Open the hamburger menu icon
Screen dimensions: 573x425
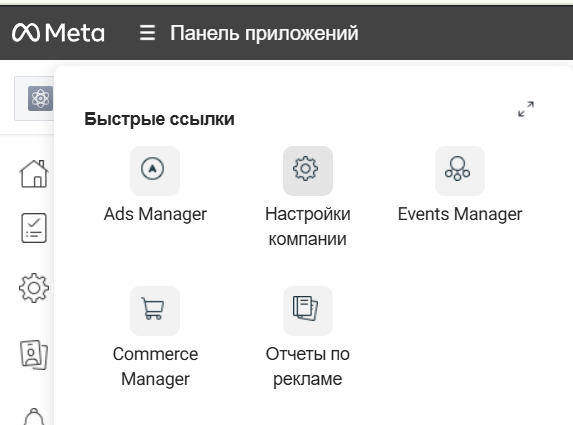point(147,33)
